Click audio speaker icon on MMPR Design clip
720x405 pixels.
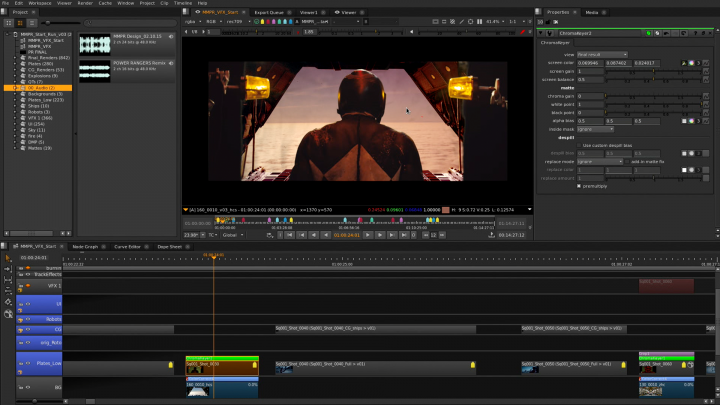[x=171, y=37]
